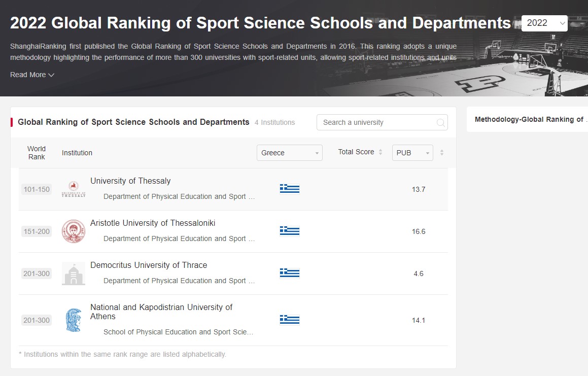Focus the Search a university field
The height and width of the screenshot is (376, 588).
pyautogui.click(x=382, y=122)
